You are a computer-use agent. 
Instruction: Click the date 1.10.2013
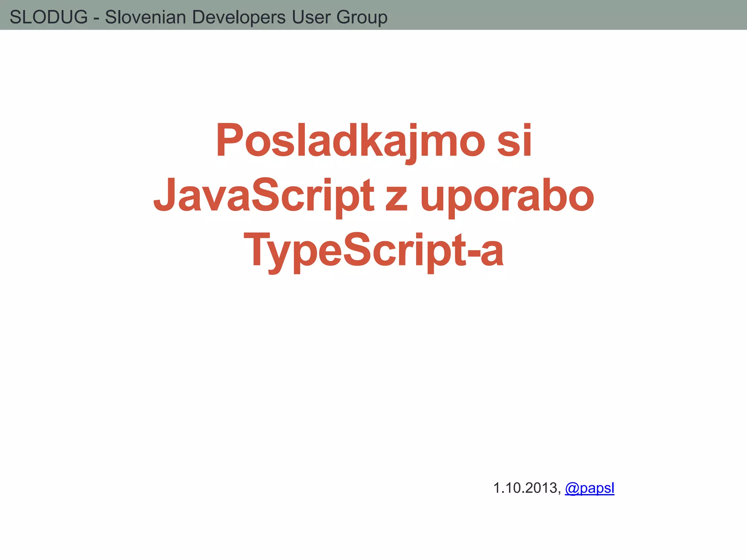click(525, 488)
